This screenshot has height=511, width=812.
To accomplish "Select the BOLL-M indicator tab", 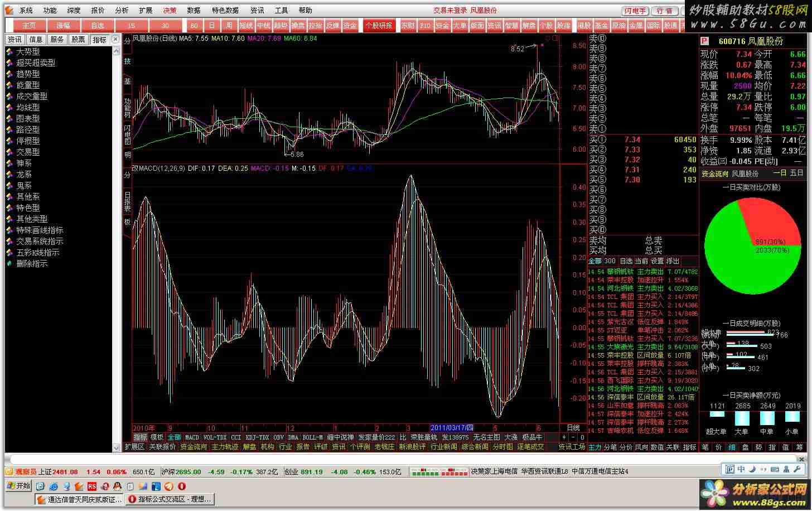I will (312, 437).
